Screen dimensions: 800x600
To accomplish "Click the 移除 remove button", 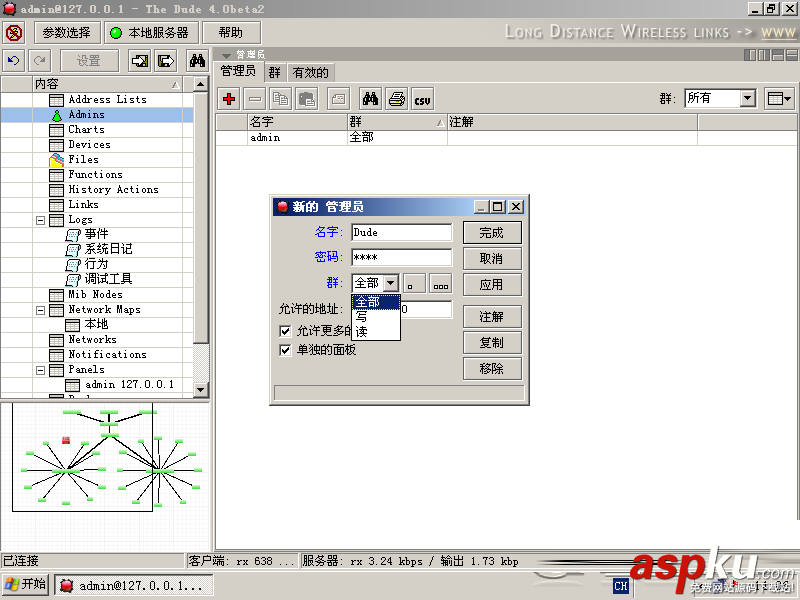I will (492, 368).
